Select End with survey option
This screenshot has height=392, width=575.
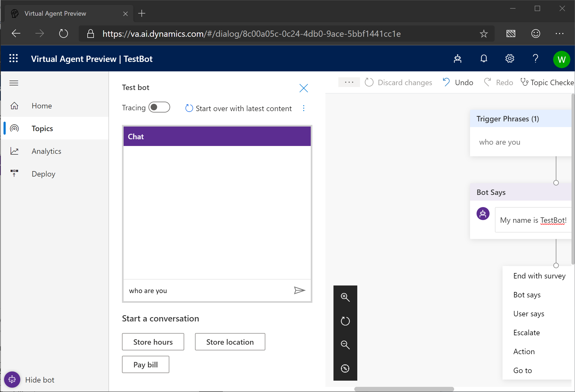click(539, 276)
